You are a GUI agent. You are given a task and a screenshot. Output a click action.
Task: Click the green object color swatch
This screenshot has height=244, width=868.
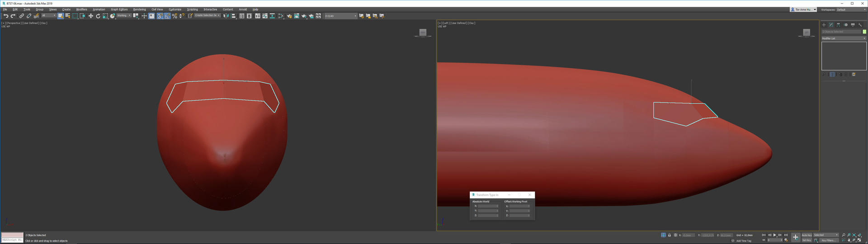[864, 32]
